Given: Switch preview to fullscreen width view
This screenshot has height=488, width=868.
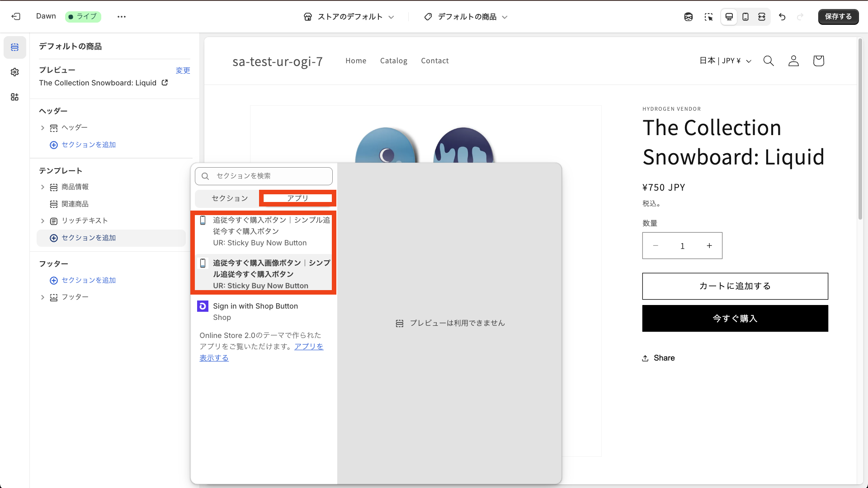Looking at the screenshot, I should 762,17.
